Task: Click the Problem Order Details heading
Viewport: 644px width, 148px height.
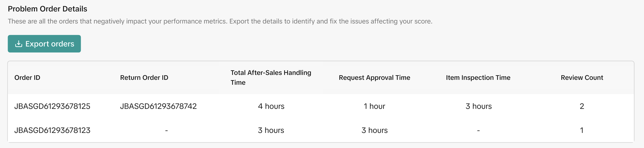Action: [x=47, y=9]
